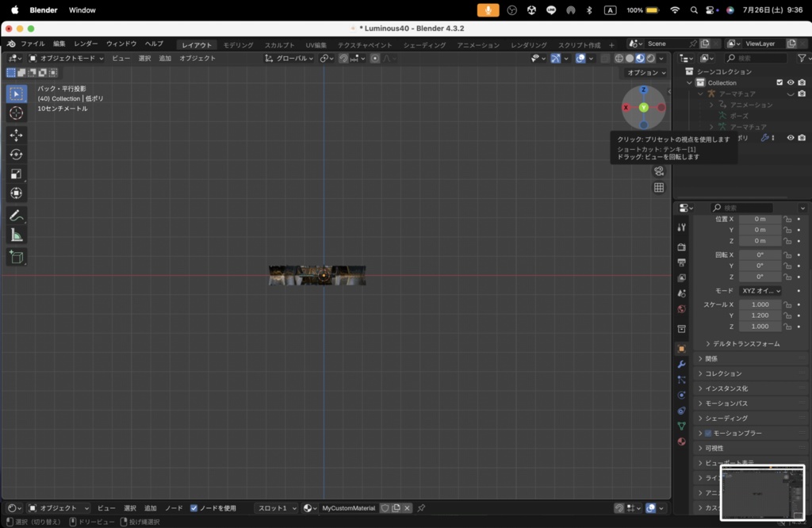Click the スケール Y value field
The width and height of the screenshot is (812, 528).
[x=760, y=316]
